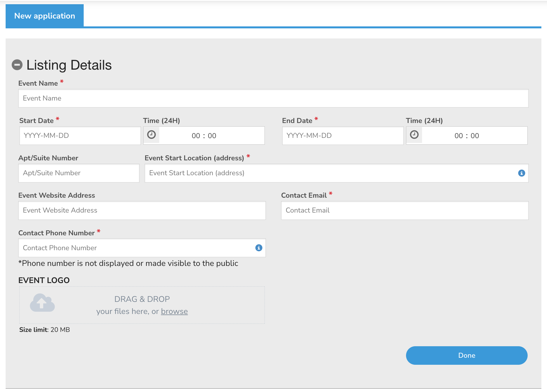Click the Contact Phone Number info icon

coord(259,248)
